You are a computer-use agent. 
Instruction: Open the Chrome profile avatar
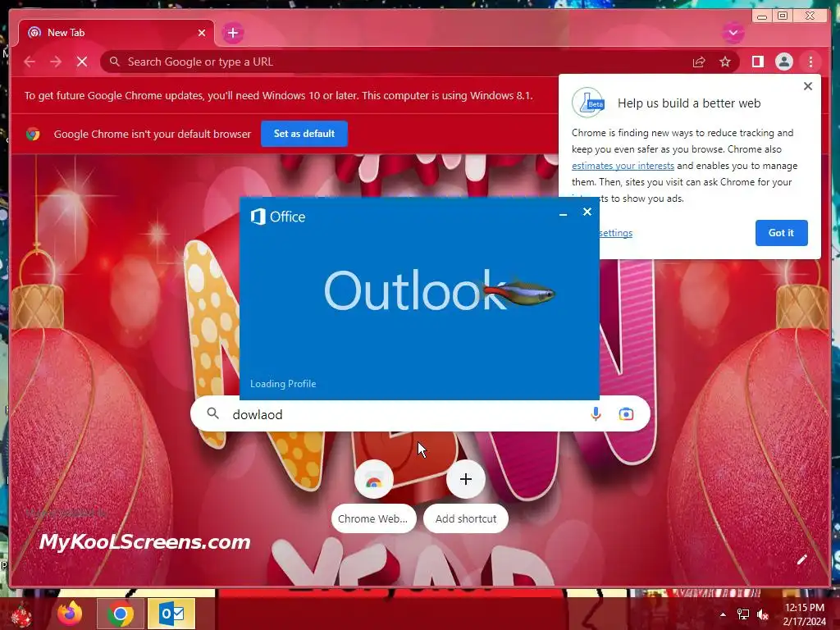click(783, 62)
